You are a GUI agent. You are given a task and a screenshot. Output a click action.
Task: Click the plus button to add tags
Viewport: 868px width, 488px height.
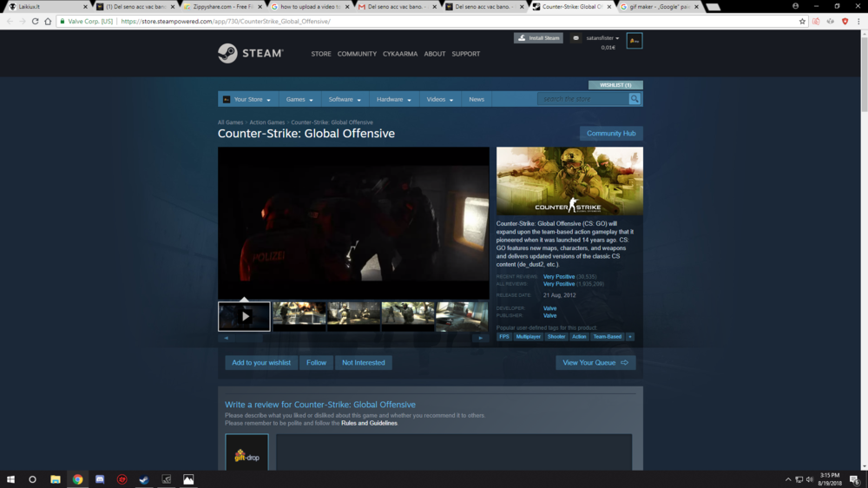(x=630, y=336)
